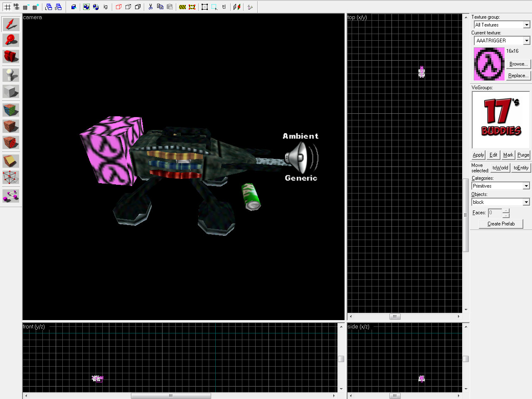Click the scissors Cut icon
The height and width of the screenshot is (399, 532).
(150, 7)
